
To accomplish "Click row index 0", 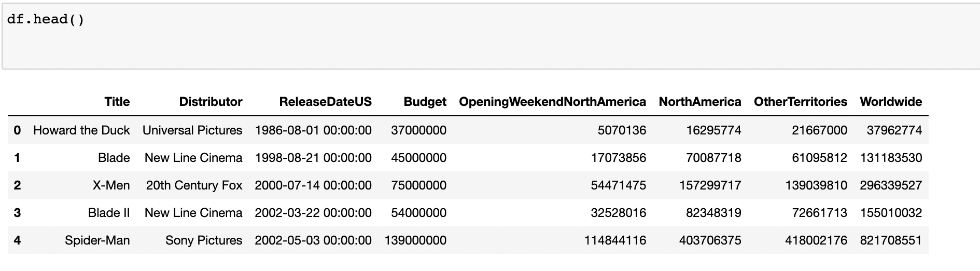I will [x=17, y=130].
